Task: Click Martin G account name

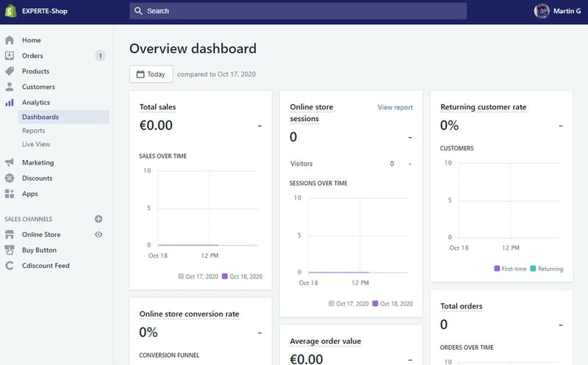Action: tap(567, 11)
